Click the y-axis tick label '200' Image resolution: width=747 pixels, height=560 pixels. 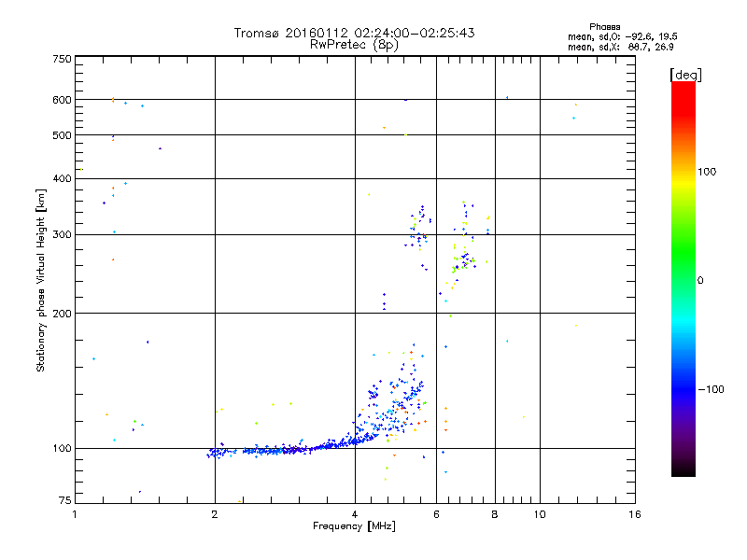tap(63, 314)
